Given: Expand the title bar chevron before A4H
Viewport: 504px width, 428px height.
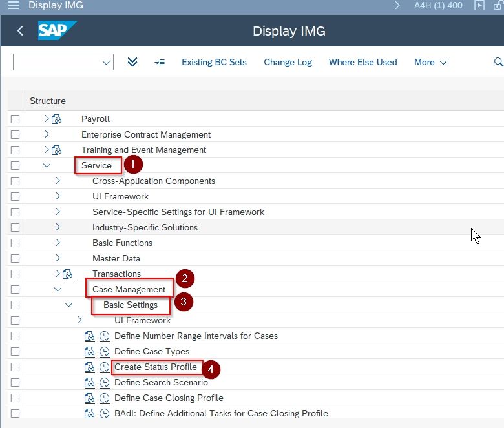Looking at the screenshot, I should [397, 5].
